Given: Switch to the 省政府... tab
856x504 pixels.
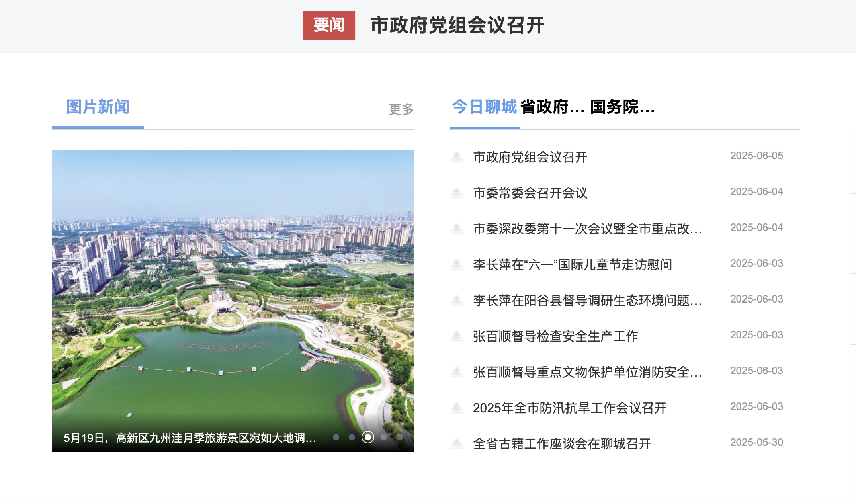Looking at the screenshot, I should point(553,107).
